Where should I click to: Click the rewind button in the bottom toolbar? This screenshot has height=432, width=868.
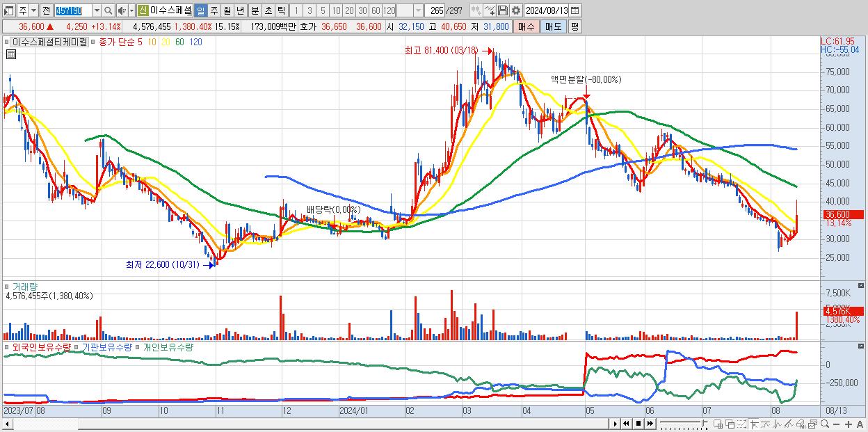pyautogui.click(x=626, y=424)
